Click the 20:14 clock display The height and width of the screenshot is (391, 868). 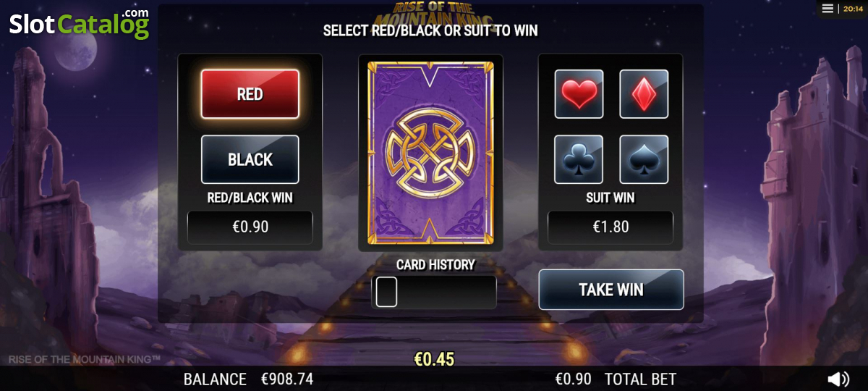(x=851, y=9)
